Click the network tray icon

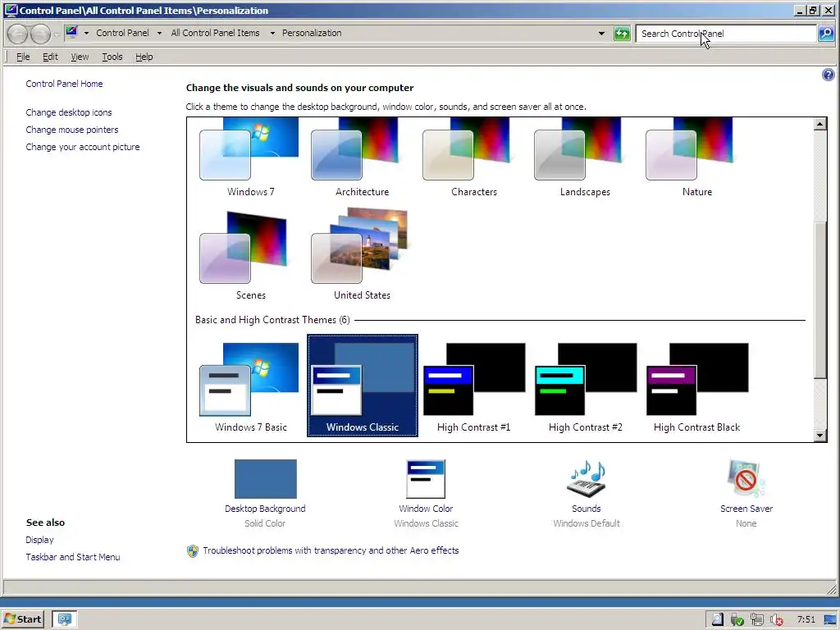coord(757,620)
